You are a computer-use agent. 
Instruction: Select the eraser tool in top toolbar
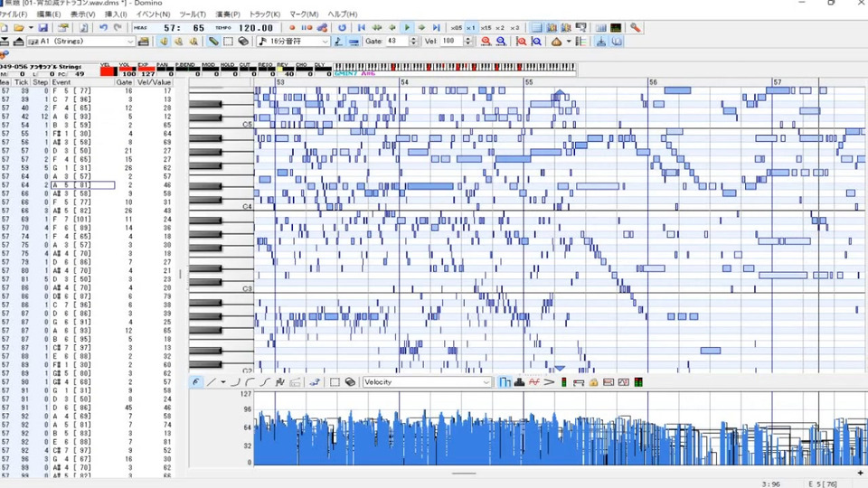tap(244, 42)
